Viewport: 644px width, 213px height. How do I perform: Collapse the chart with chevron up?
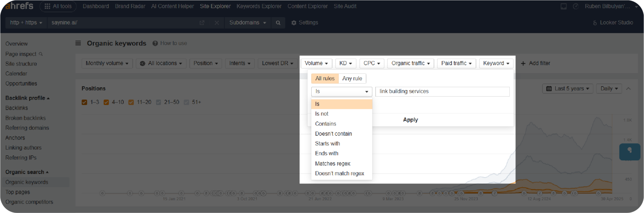tap(629, 89)
